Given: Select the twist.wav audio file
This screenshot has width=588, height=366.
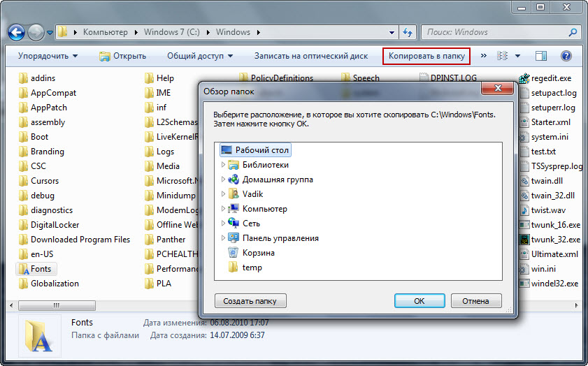Looking at the screenshot, I should (543, 210).
